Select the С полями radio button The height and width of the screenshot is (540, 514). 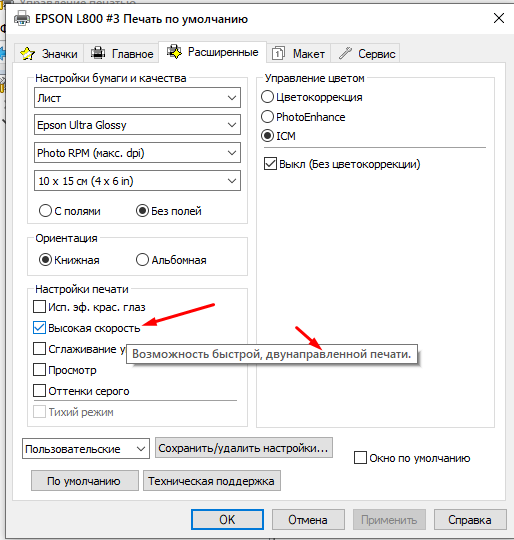pyautogui.click(x=45, y=211)
